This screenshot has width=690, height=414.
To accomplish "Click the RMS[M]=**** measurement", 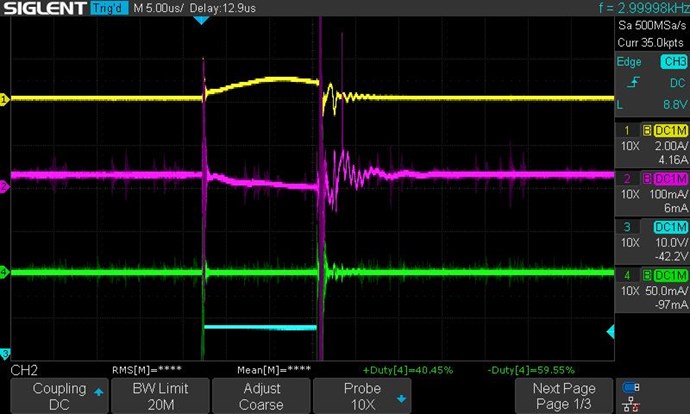I will [147, 370].
